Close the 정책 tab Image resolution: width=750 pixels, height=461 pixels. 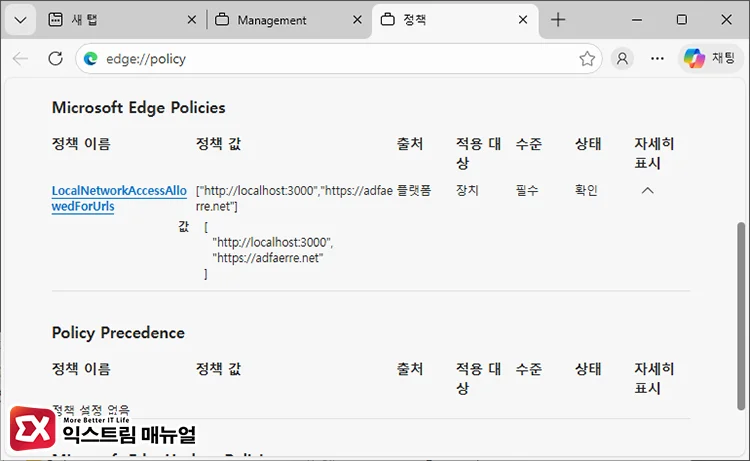click(x=523, y=20)
